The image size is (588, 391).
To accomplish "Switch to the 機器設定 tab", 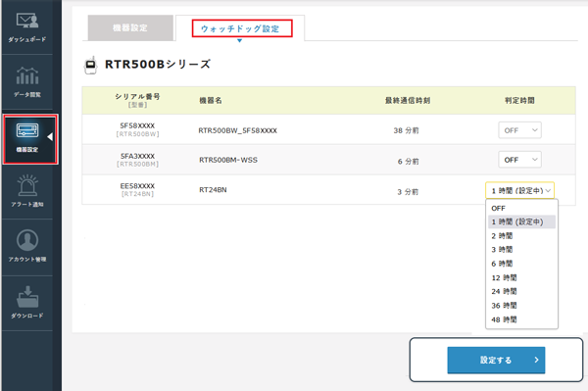I will pos(130,27).
